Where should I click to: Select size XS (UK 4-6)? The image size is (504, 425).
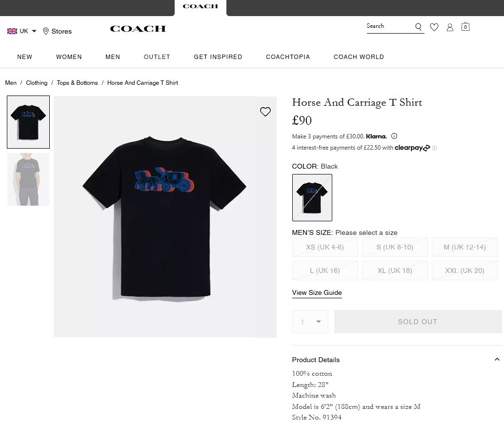tap(324, 247)
